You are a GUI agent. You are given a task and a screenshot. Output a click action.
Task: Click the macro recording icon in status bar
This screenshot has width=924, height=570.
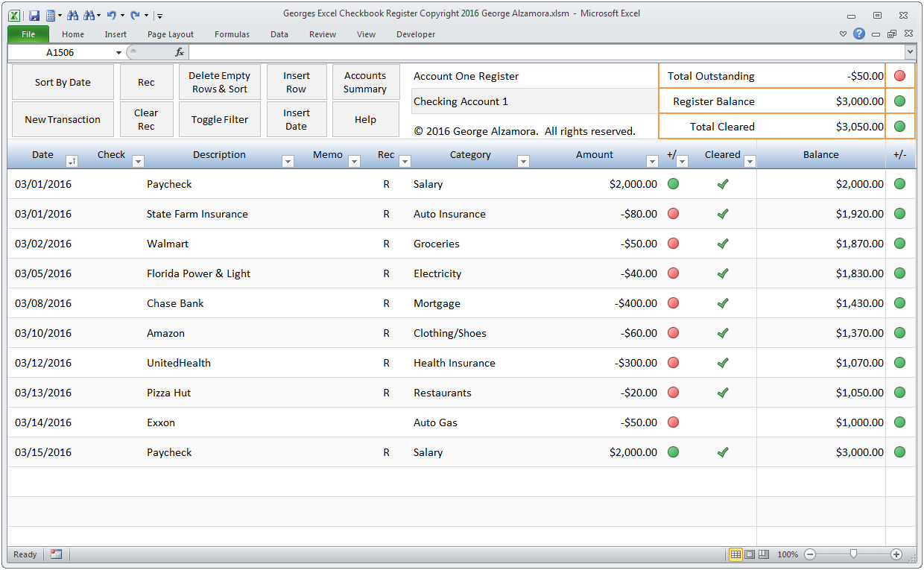(x=55, y=554)
